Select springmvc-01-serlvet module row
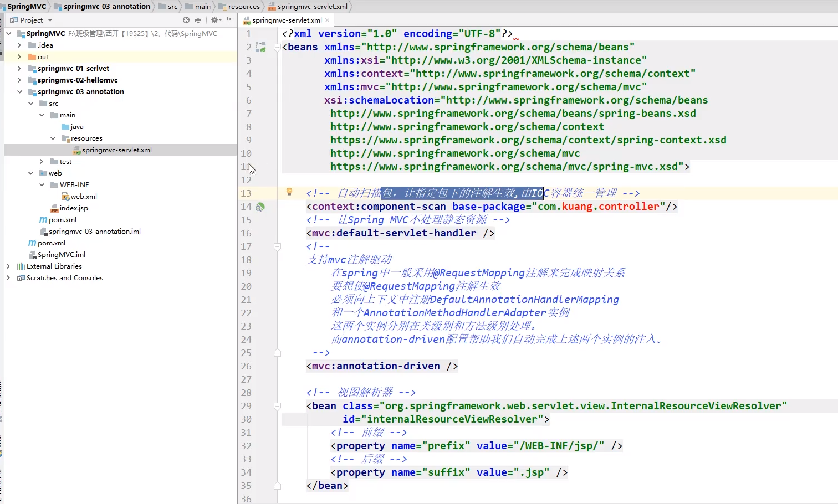This screenshot has width=838, height=504. coord(121,69)
